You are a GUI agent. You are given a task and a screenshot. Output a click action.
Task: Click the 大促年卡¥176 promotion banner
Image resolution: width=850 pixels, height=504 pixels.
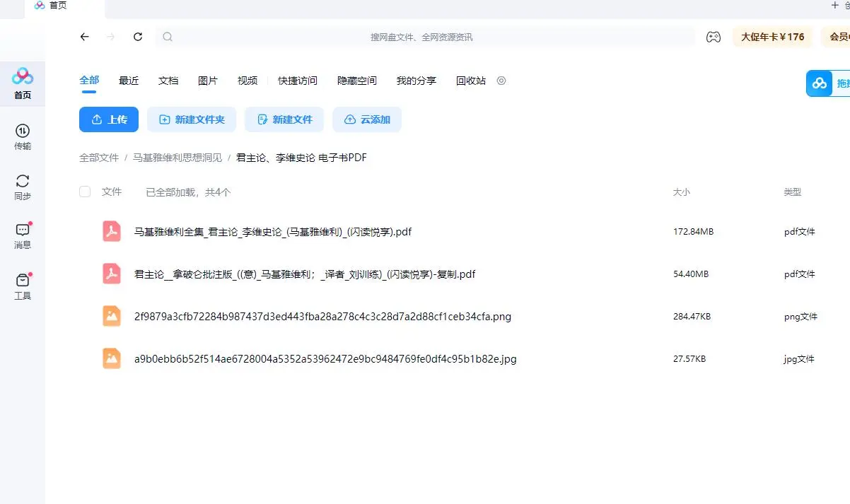point(772,37)
